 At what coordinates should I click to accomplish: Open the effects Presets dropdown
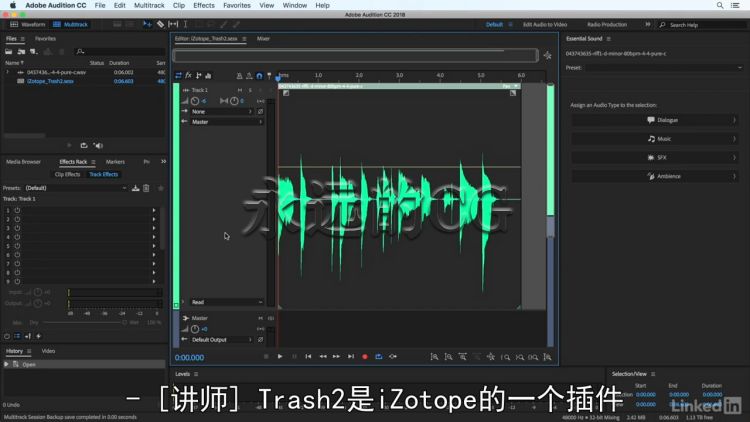pyautogui.click(x=76, y=188)
